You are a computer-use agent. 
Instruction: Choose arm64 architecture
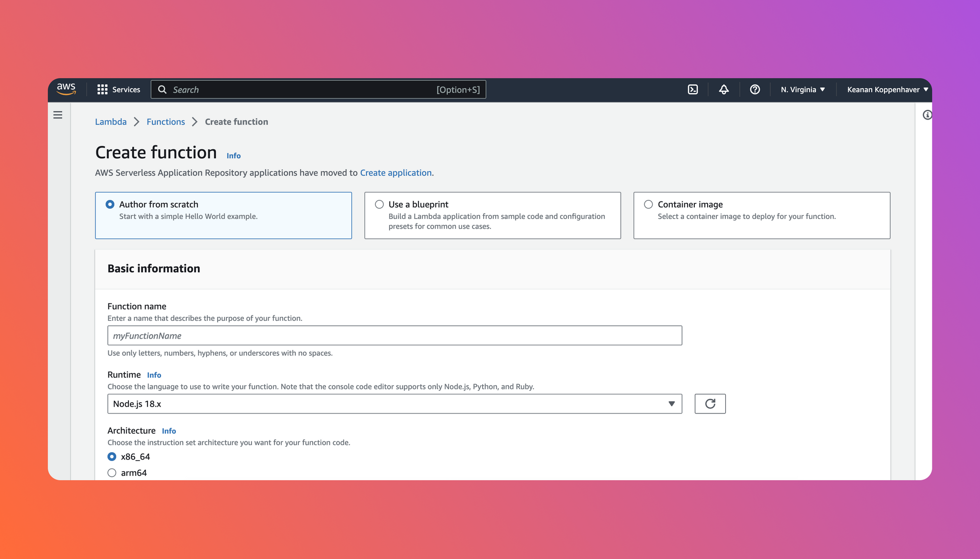[112, 473]
